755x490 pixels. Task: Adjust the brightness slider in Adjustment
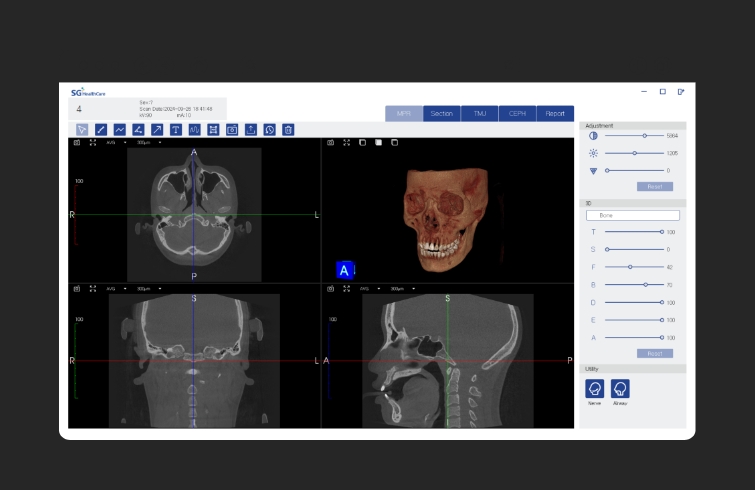pos(634,153)
